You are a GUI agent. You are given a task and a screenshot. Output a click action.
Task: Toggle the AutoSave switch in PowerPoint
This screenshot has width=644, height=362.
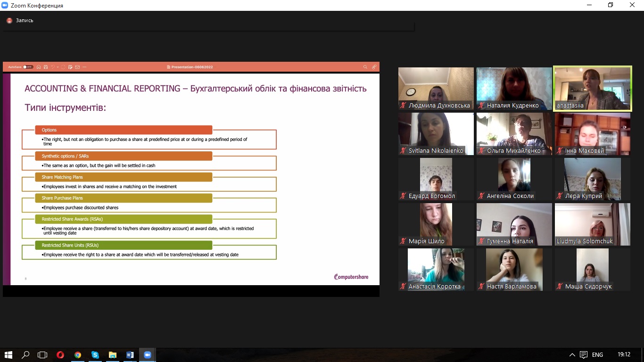(28, 67)
